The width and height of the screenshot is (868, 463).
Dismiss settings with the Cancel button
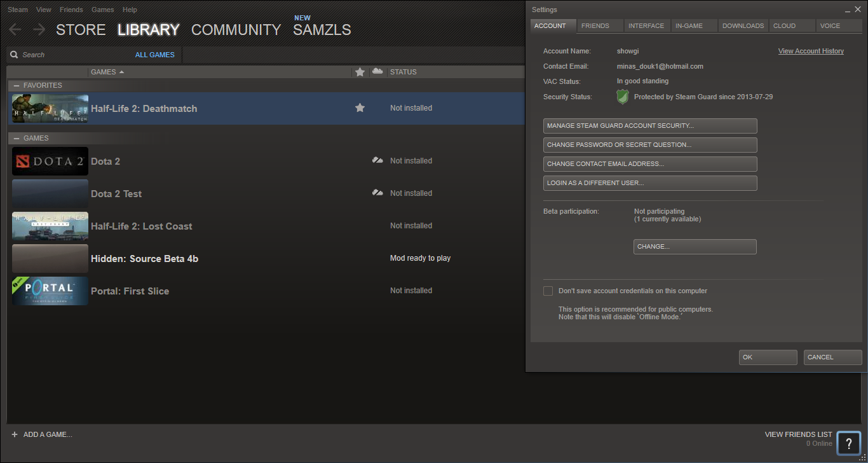833,357
